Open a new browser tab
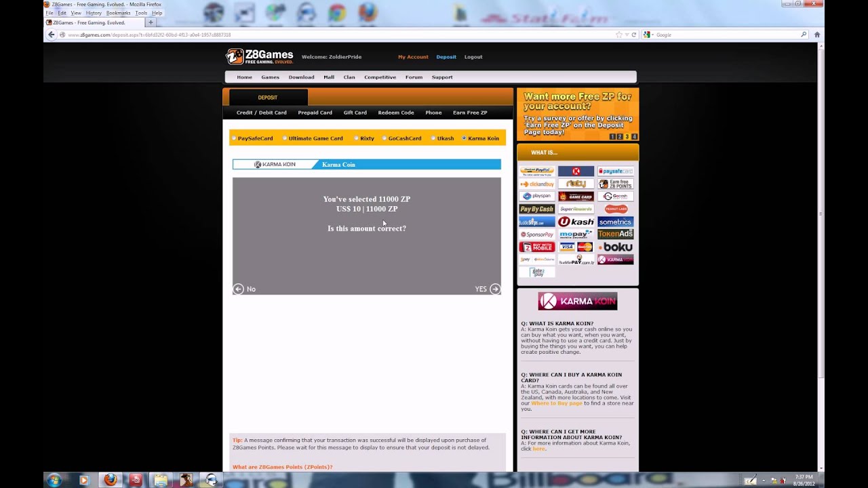Viewport: 868px width, 488px height. (151, 22)
